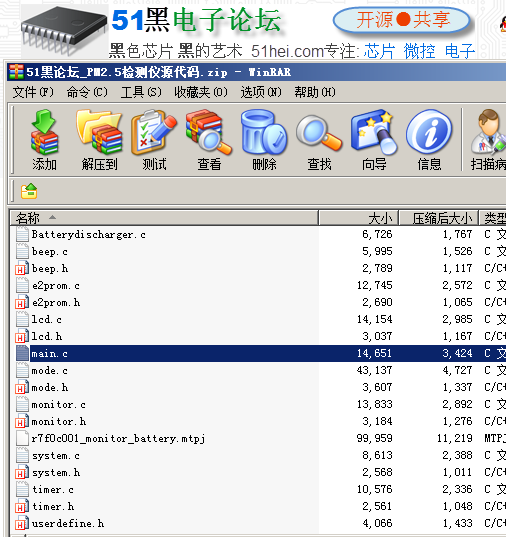
Task: Click the 51黑电子论坛 logo title
Action: tap(197, 20)
